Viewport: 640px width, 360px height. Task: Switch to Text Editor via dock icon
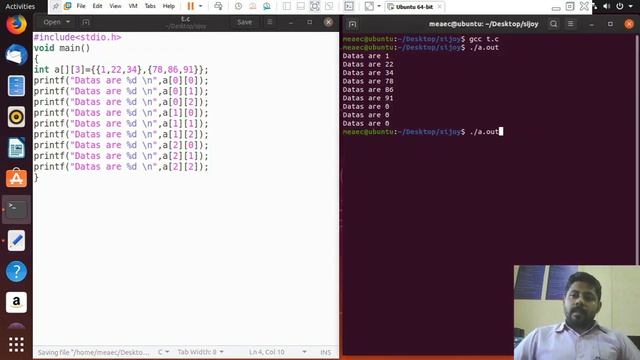[x=16, y=240]
